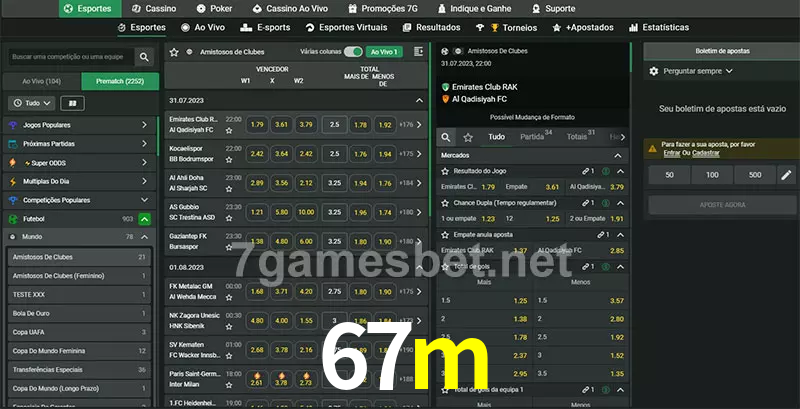800x409 pixels.
Task: Switch the layout using the grid view icon
Action: [72, 103]
